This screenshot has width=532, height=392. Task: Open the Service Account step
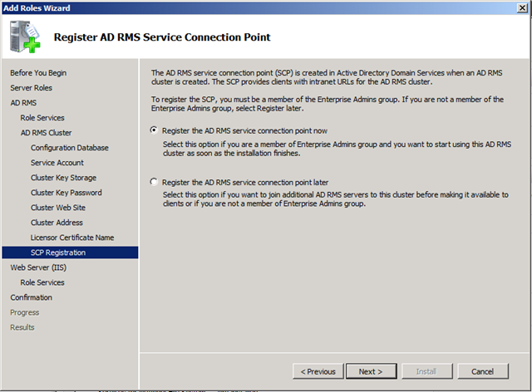[57, 163]
